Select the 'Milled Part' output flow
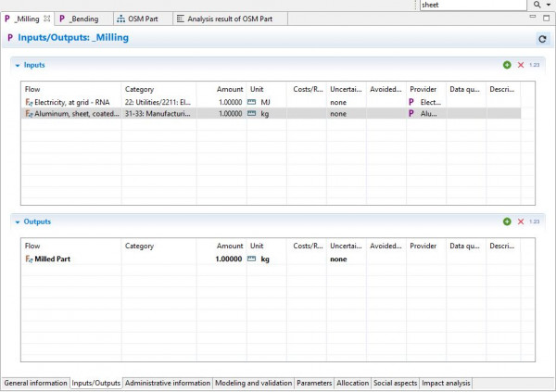Screen dimensions: 556x392 pyautogui.click(x=52, y=259)
